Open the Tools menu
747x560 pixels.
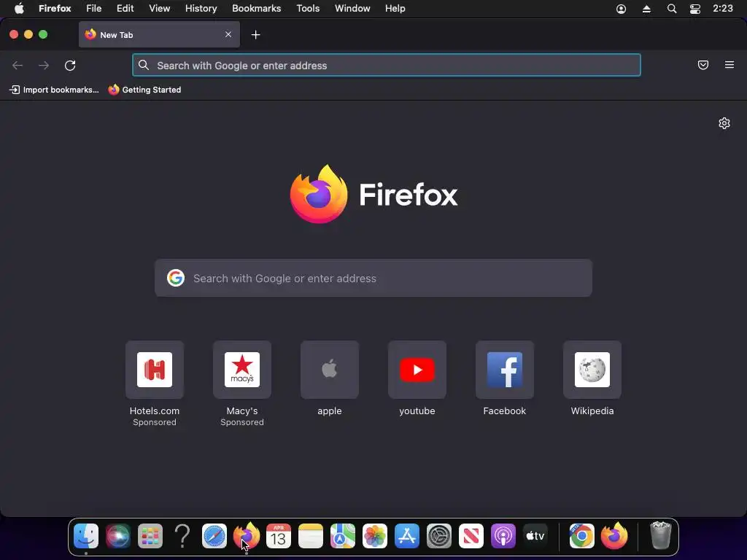pyautogui.click(x=308, y=9)
